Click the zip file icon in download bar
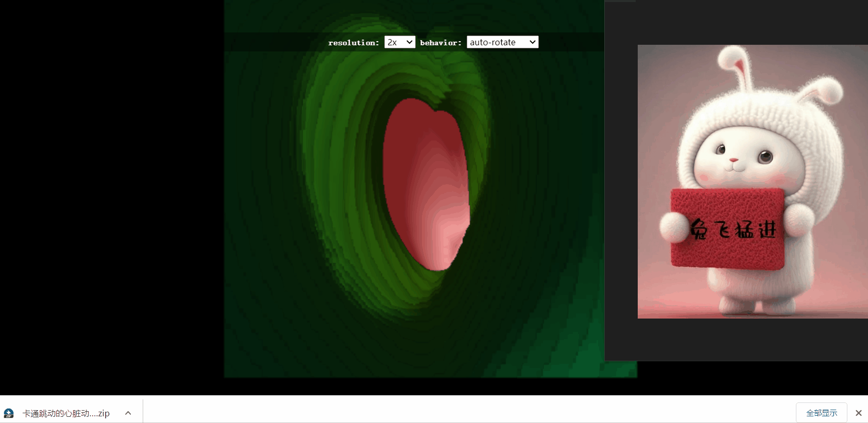This screenshot has width=868, height=423. point(9,413)
